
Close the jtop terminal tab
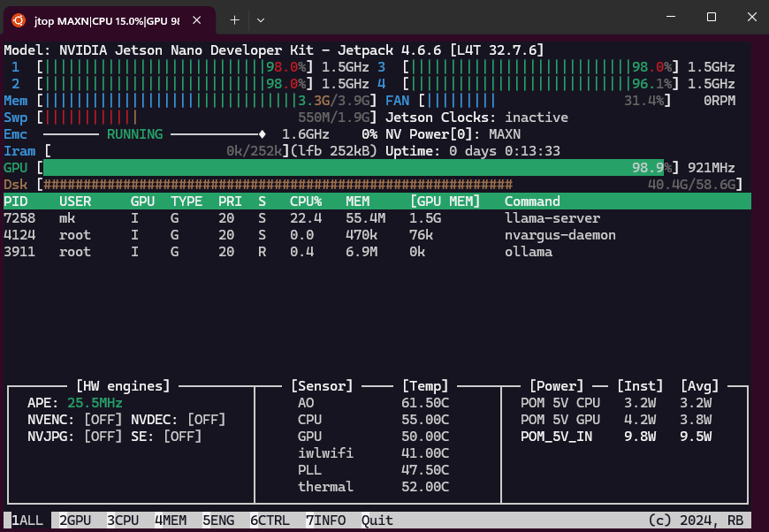point(196,20)
